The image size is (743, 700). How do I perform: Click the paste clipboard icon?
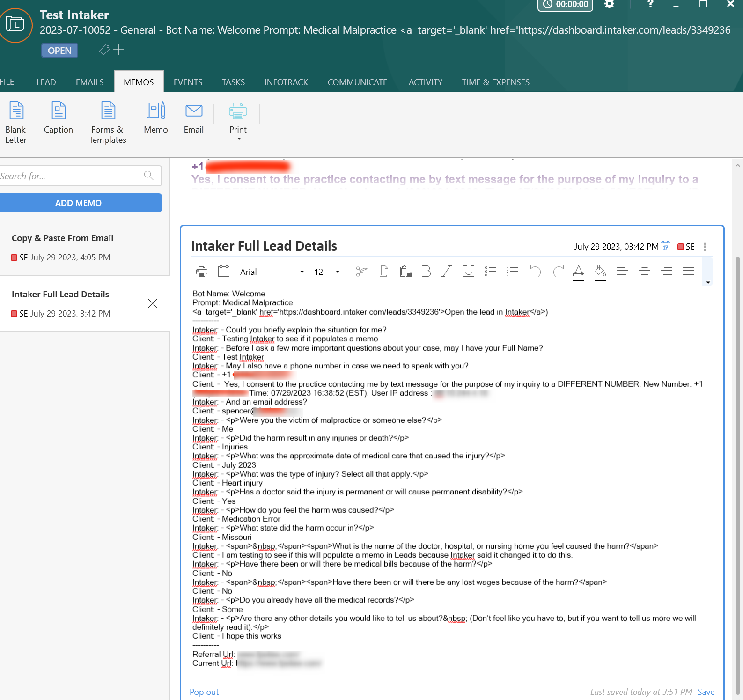click(405, 272)
